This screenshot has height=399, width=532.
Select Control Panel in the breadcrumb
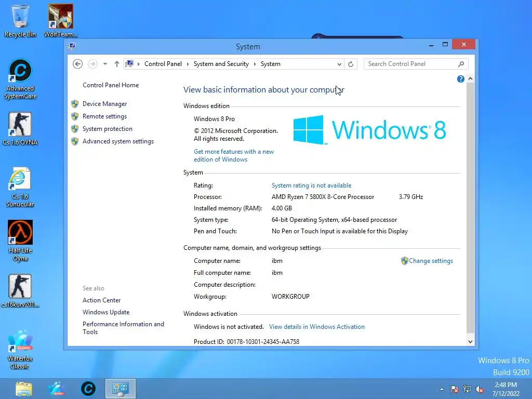[x=163, y=64]
